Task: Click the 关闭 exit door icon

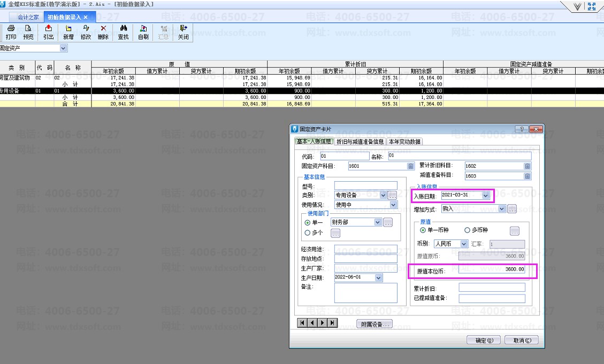Action: [184, 32]
